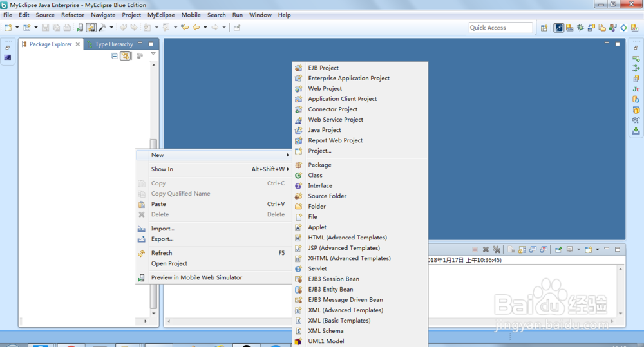Expand the New submenu entry
Viewport: 644px width, 347px height.
click(x=214, y=155)
